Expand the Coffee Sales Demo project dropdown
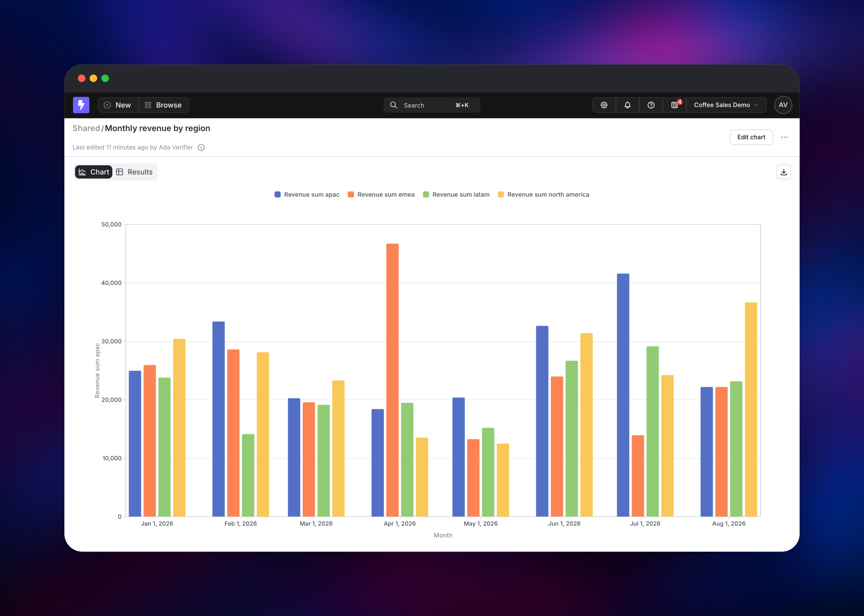864x616 pixels. [726, 105]
